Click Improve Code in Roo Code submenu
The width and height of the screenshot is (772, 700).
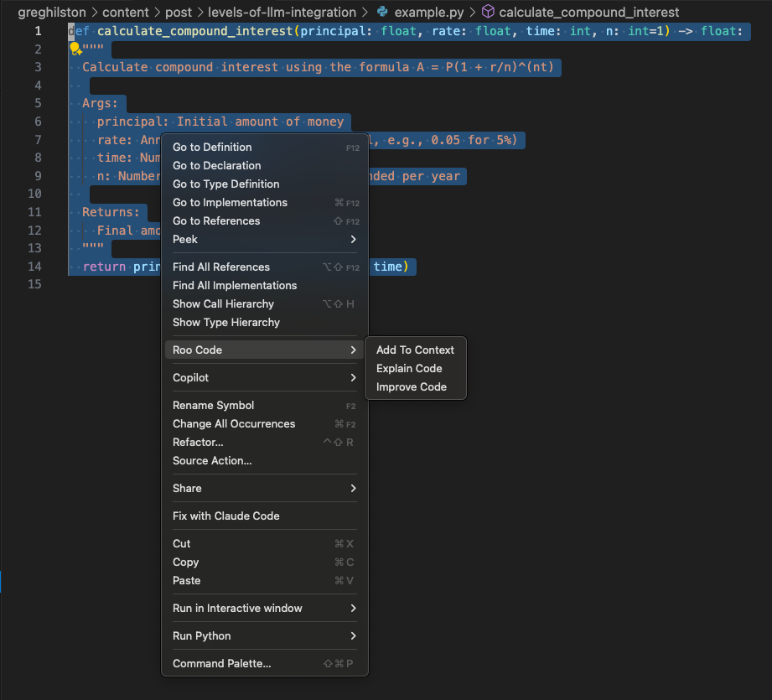tap(415, 387)
